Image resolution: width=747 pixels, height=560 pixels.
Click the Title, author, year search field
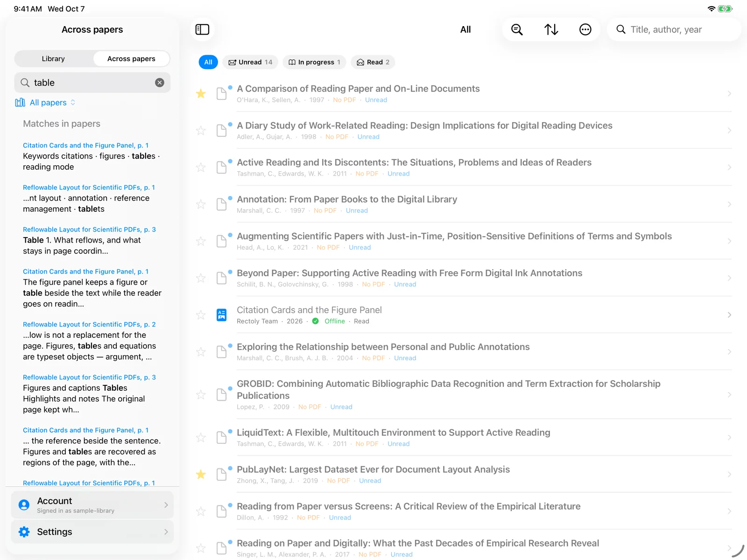click(674, 29)
